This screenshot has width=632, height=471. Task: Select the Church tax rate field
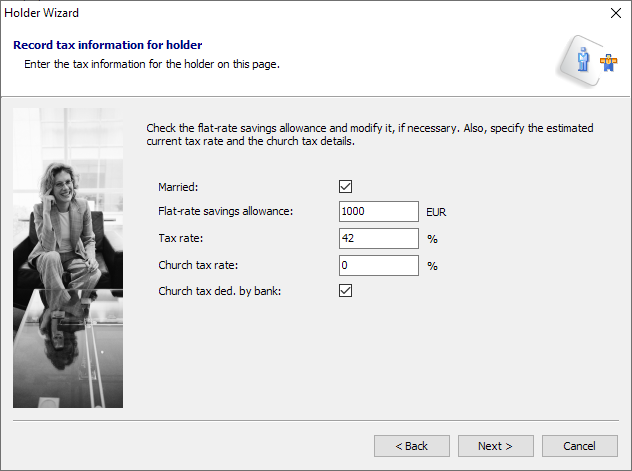click(378, 266)
